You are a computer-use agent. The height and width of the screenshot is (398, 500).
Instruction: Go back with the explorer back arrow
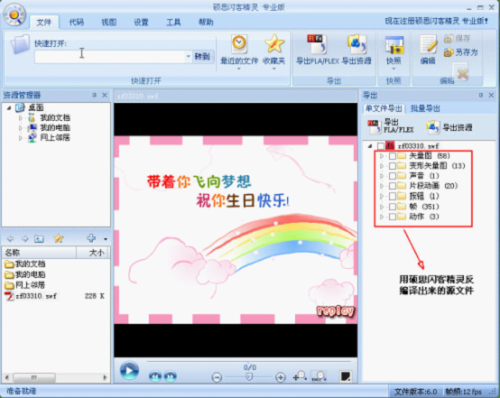(x=10, y=239)
